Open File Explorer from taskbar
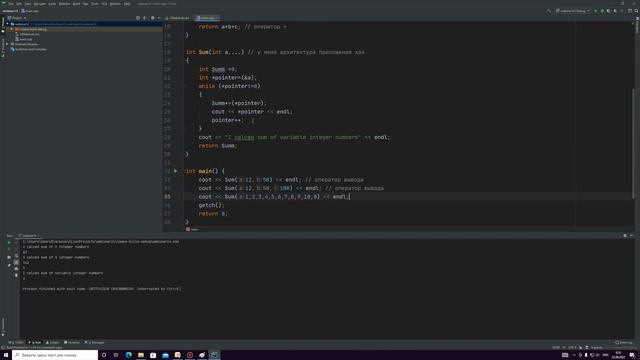The height and width of the screenshot is (360, 640). click(141, 355)
